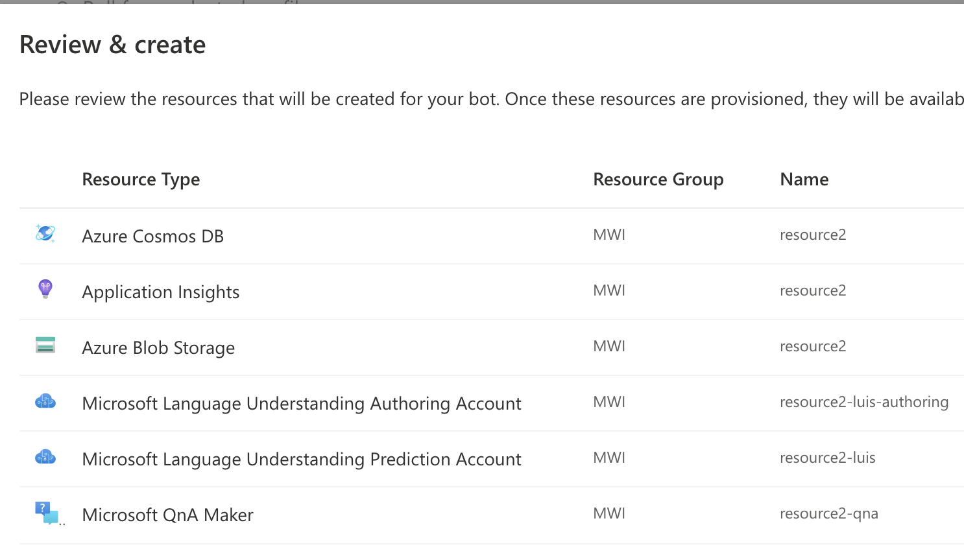Image resolution: width=964 pixels, height=560 pixels.
Task: Click MWI group in Cosmos DB row
Action: point(609,235)
